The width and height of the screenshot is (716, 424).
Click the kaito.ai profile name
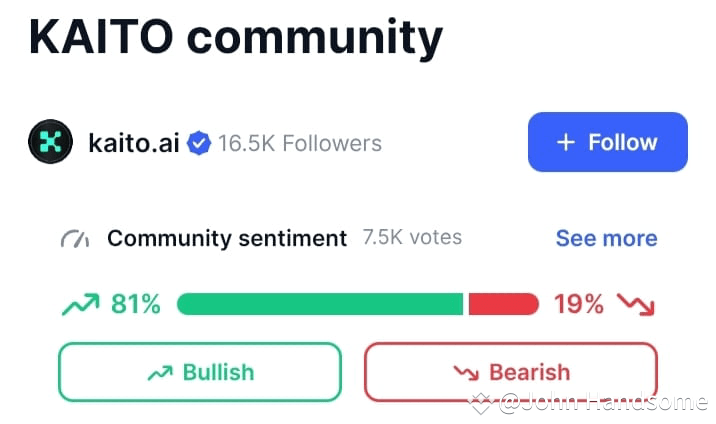[x=133, y=143]
